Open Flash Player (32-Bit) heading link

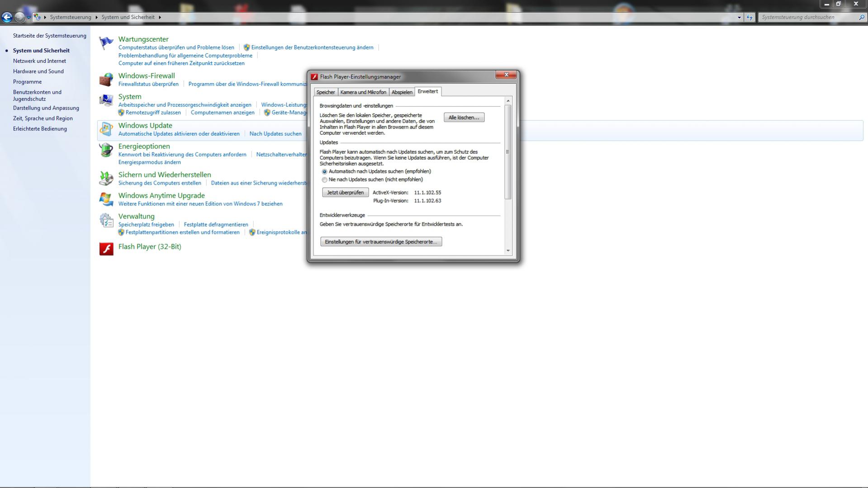[150, 246]
